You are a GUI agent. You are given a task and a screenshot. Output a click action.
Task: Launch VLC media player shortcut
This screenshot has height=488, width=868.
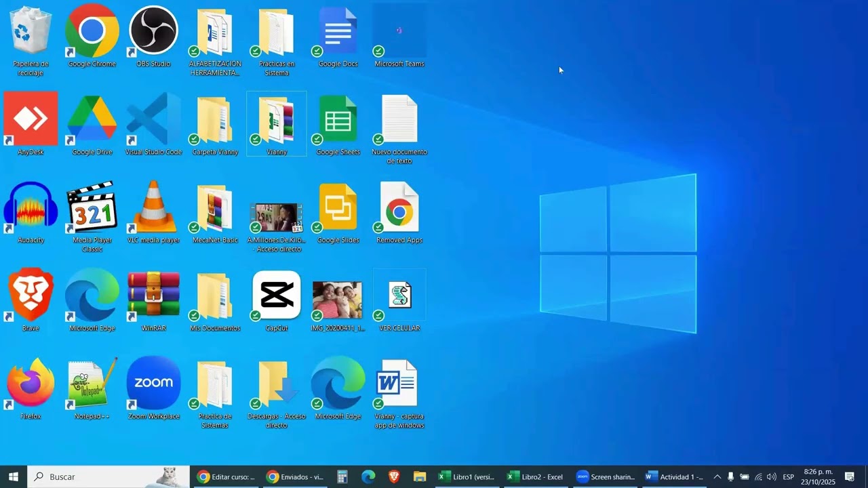[154, 213]
